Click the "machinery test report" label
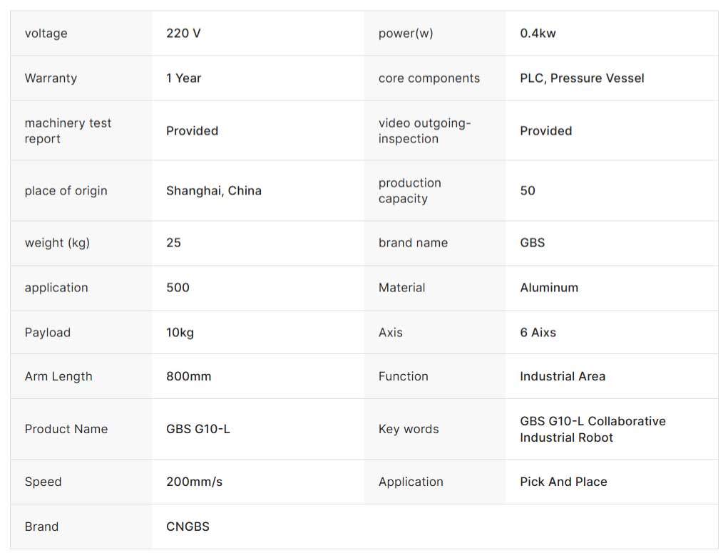728x560 pixels. click(68, 131)
